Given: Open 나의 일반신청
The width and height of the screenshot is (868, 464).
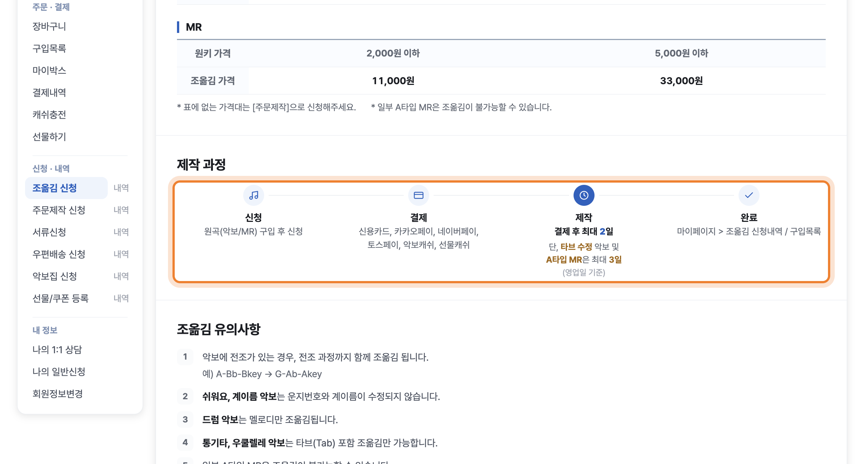Looking at the screenshot, I should (59, 372).
